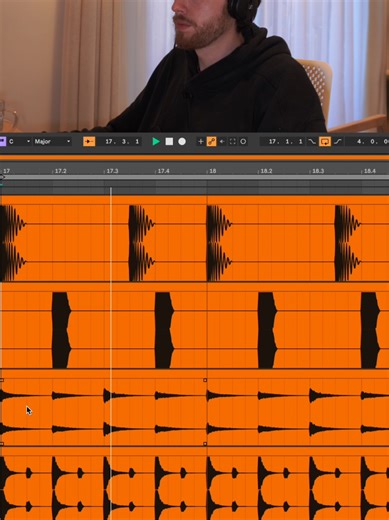Toggle the Punch-In switch icon

(312, 141)
